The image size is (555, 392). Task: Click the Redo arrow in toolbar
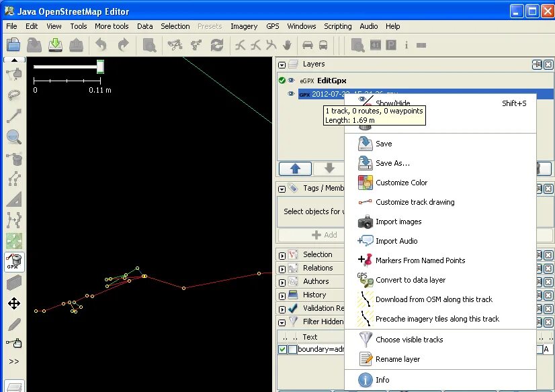coord(123,45)
